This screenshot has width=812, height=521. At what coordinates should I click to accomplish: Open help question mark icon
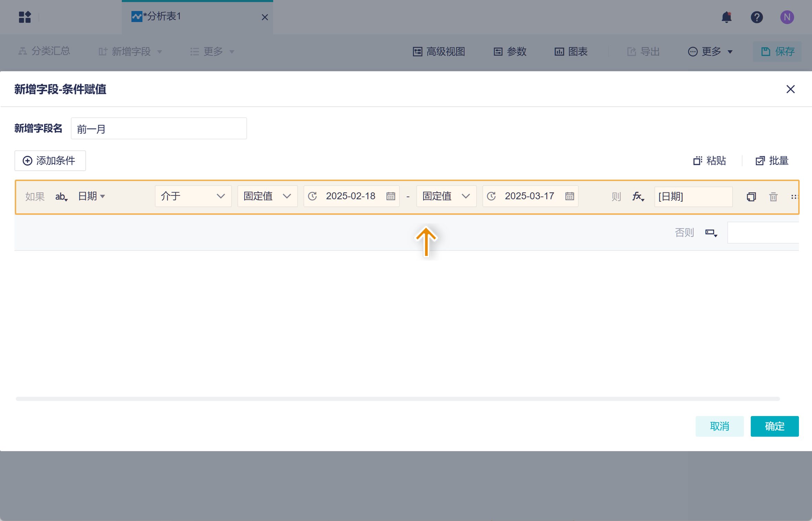[x=757, y=17]
